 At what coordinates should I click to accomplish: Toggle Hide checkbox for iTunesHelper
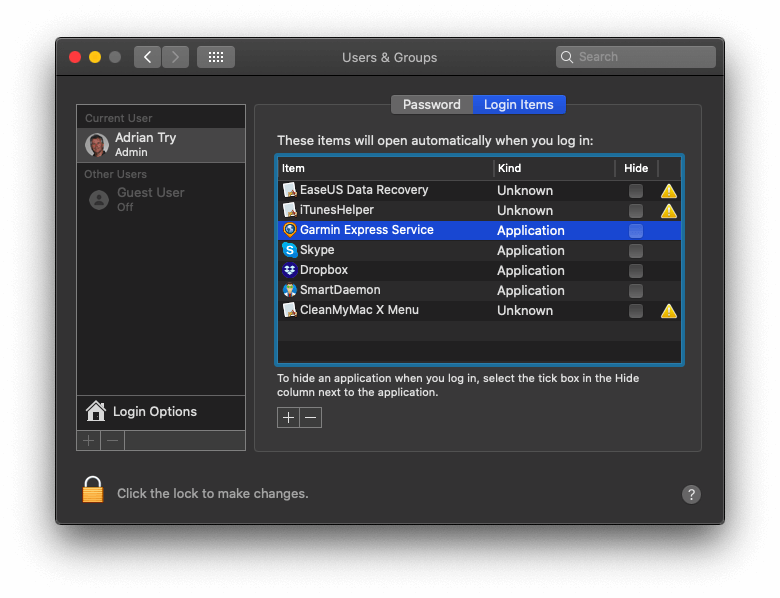click(636, 211)
